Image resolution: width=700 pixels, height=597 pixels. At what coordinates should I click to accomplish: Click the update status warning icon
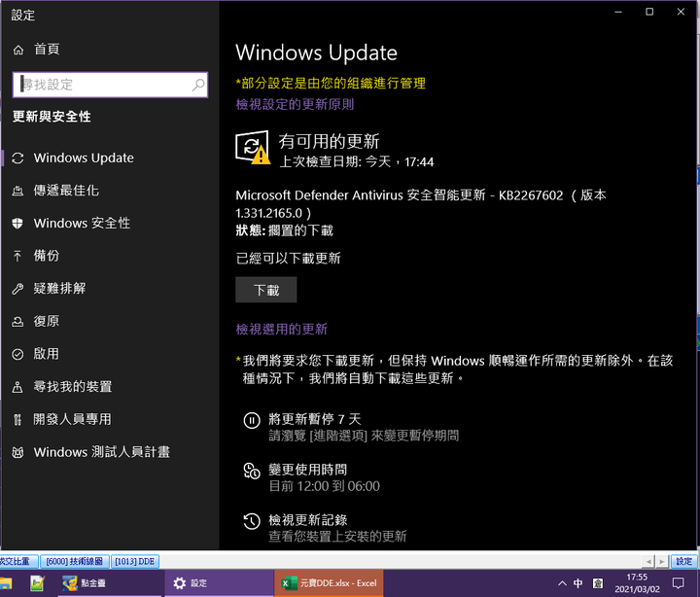[x=253, y=148]
